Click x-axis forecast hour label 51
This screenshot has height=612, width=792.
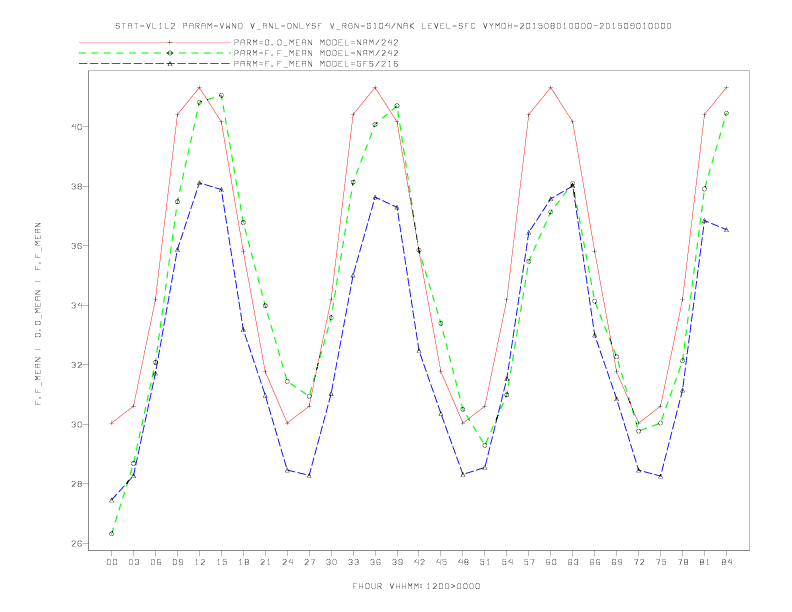[485, 562]
